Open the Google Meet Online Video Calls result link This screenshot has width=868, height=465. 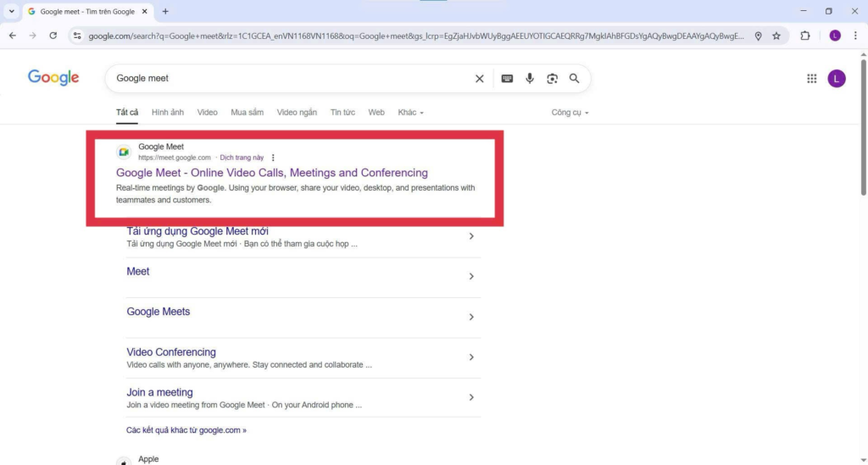tap(271, 173)
